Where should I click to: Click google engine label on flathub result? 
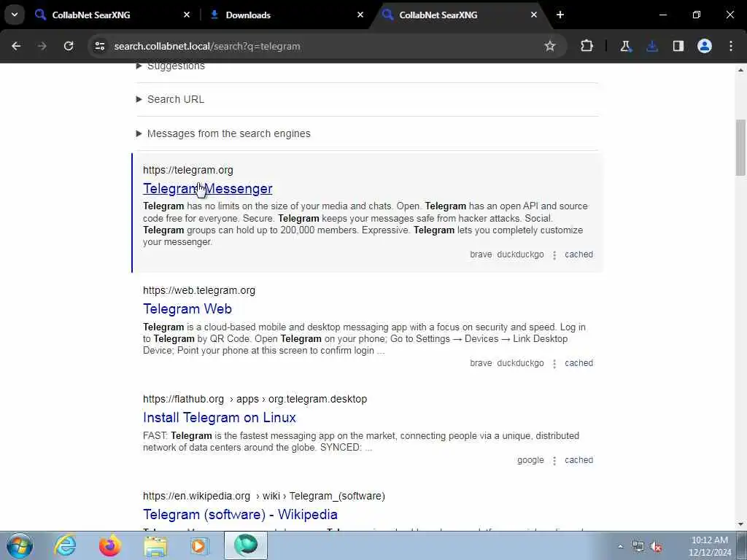[x=530, y=460]
